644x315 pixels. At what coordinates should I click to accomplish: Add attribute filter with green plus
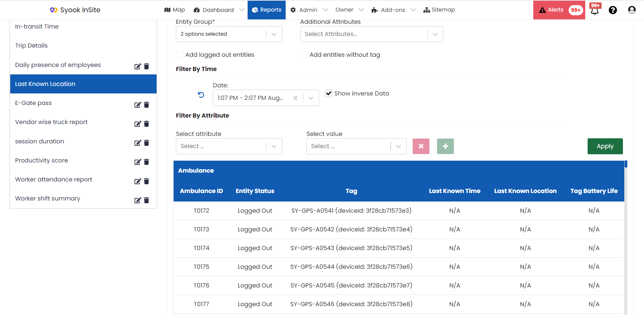(445, 146)
